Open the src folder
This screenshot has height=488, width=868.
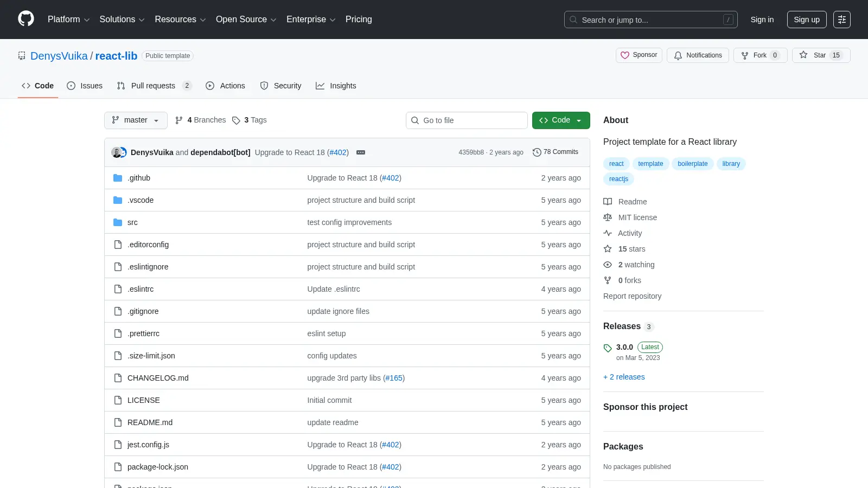132,222
